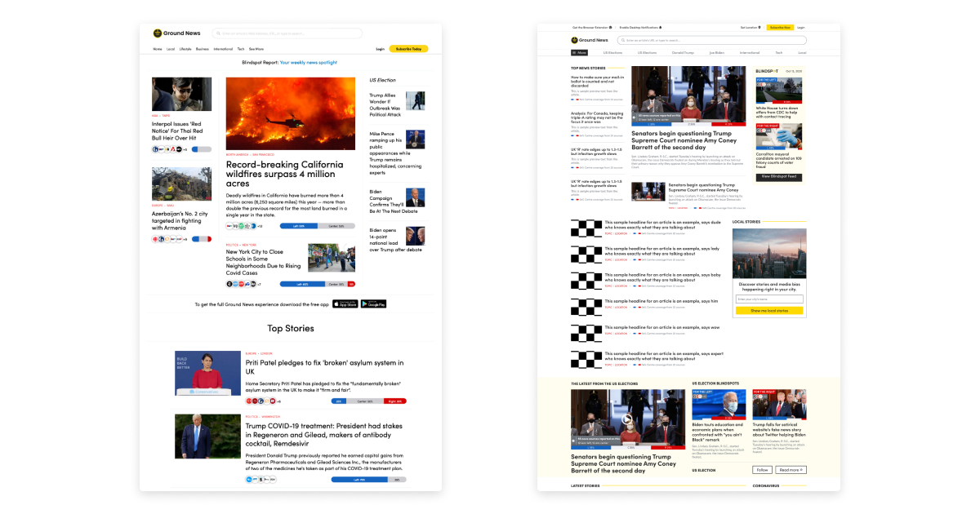
Task: Click bias bar under California wildfires article
Action: click(317, 226)
